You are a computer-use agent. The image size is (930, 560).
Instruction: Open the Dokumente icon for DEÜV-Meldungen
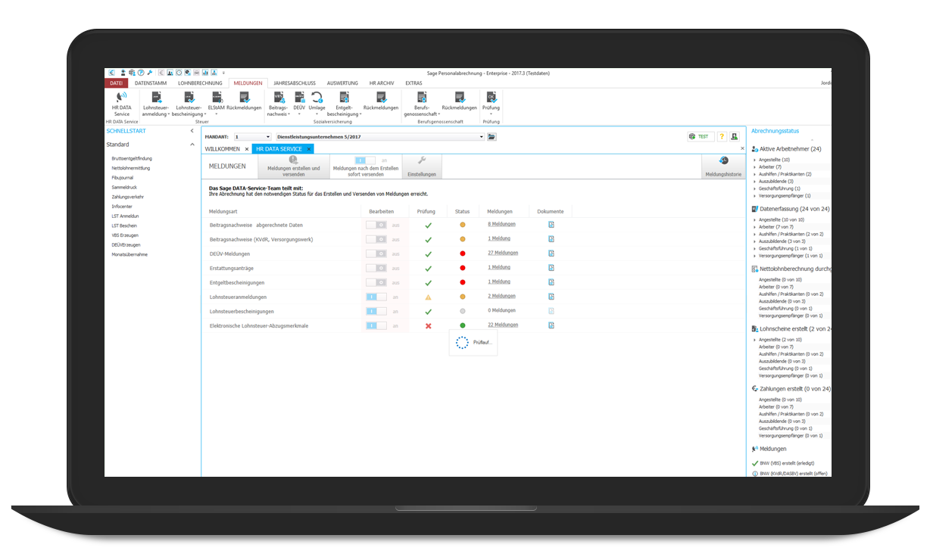pyautogui.click(x=551, y=254)
